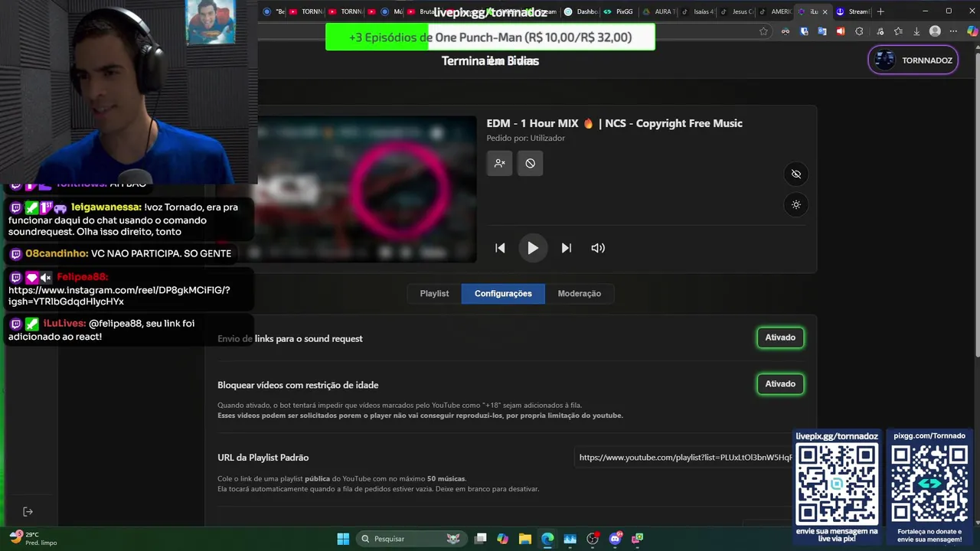
Task: Open the Copilot icon in the browser toolbar
Action: (x=972, y=31)
